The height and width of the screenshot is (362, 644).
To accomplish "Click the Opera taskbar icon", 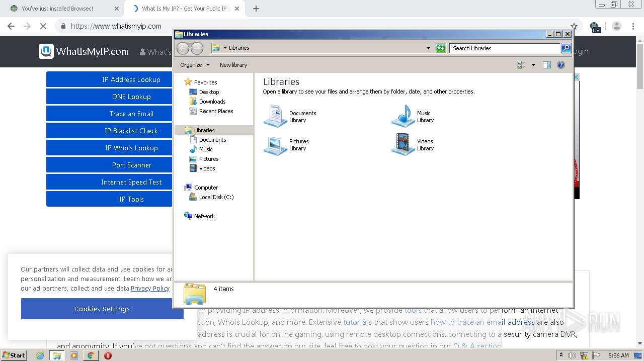I will 108,355.
